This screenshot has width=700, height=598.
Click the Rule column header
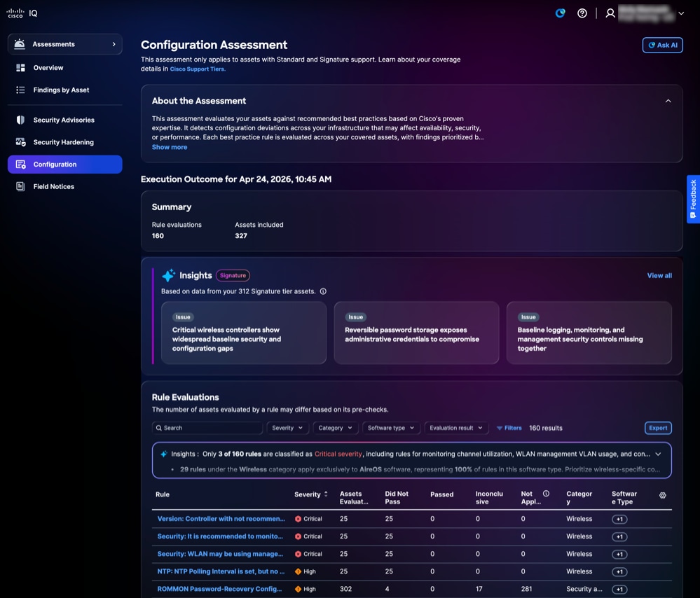[x=163, y=494]
